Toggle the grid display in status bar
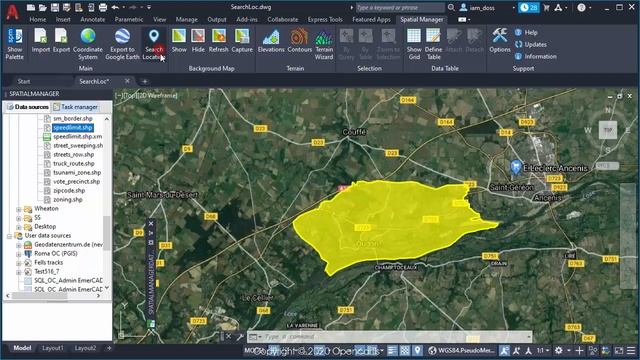Viewport: 640px width, 360px height. pyautogui.click(x=404, y=350)
